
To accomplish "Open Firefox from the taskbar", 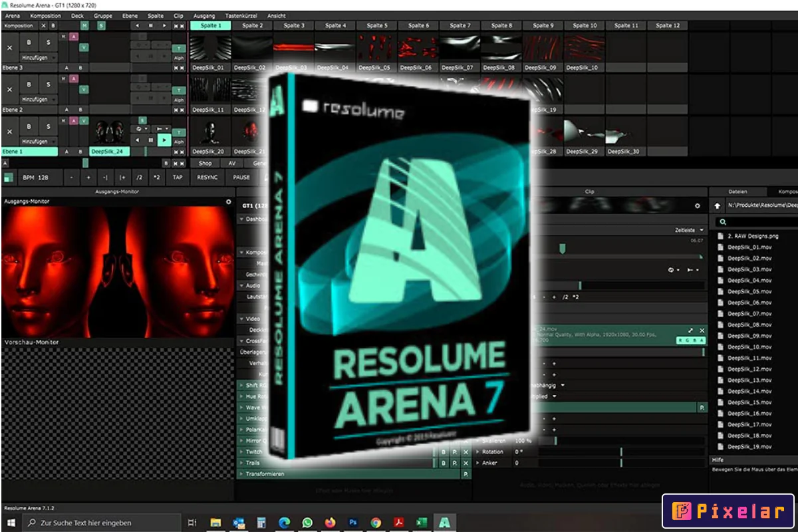I will [330, 523].
